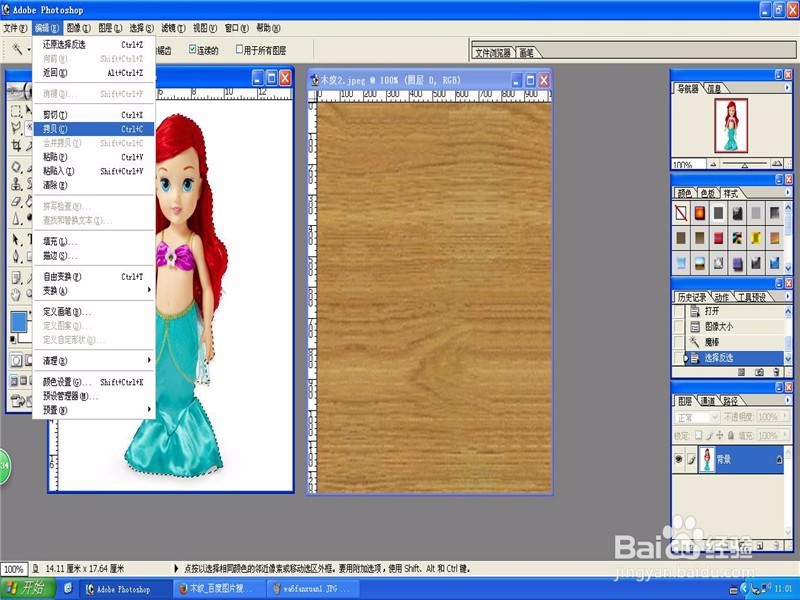
Task: Click the blue foreground color swatch
Action: 19,322
